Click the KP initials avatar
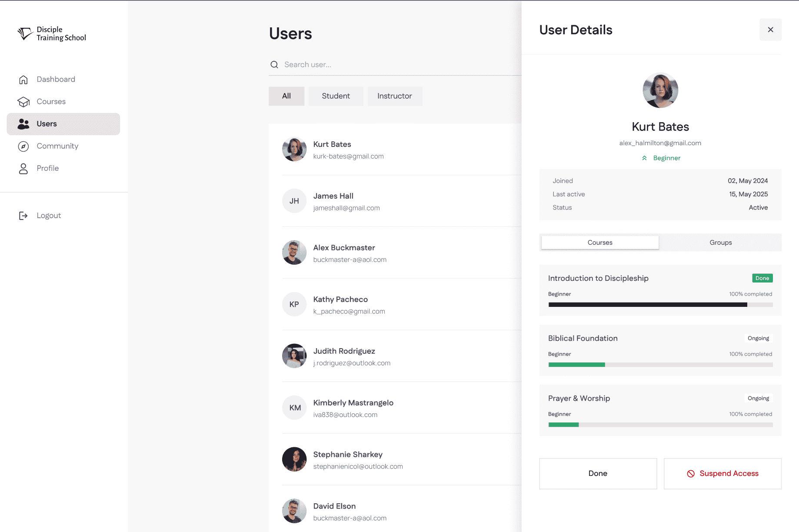Screen dimensions: 799x532 coord(294,304)
